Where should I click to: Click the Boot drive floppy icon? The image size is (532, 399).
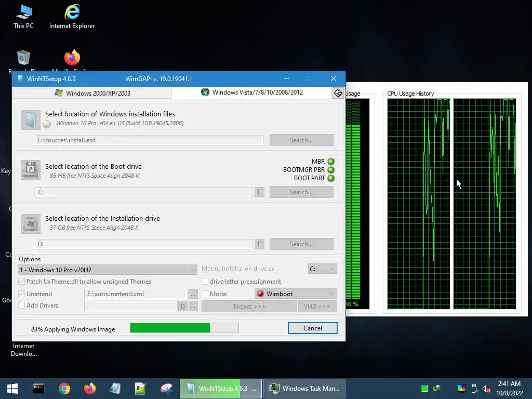31,170
